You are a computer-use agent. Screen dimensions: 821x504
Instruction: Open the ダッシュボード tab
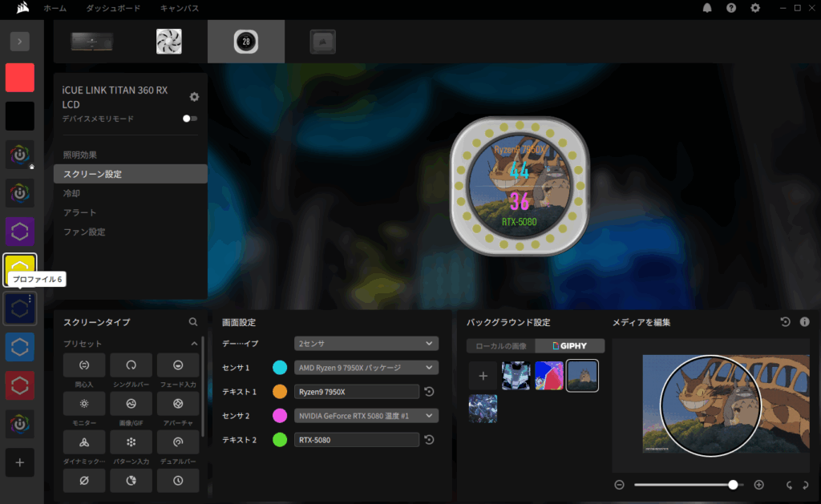113,8
